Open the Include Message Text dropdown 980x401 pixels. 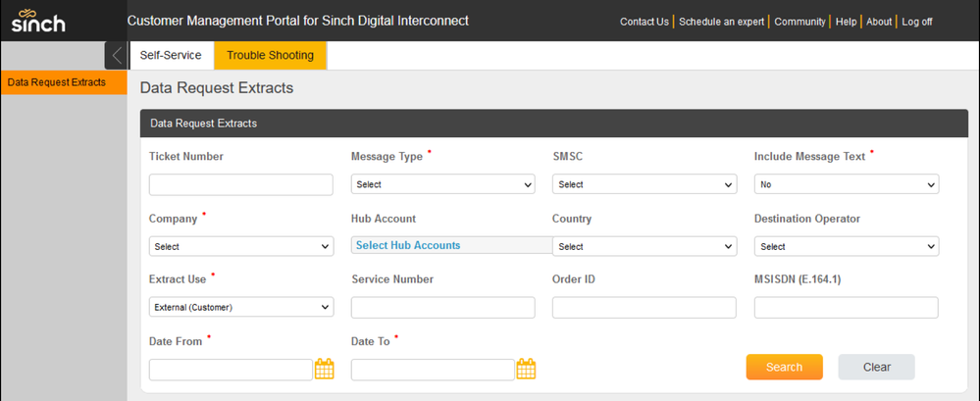847,184
